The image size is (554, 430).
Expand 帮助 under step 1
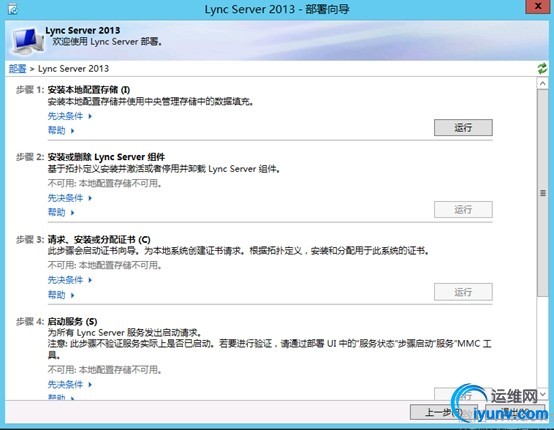(61, 130)
